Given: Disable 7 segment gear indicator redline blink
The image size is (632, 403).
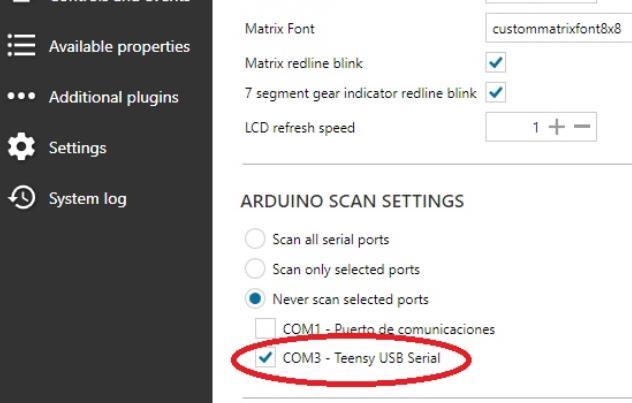Looking at the screenshot, I should pyautogui.click(x=495, y=94).
